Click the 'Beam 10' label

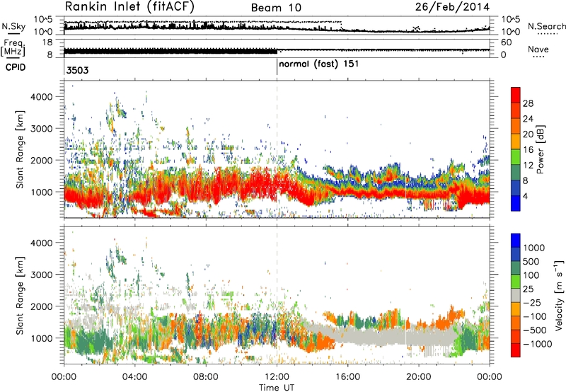pyautogui.click(x=276, y=8)
